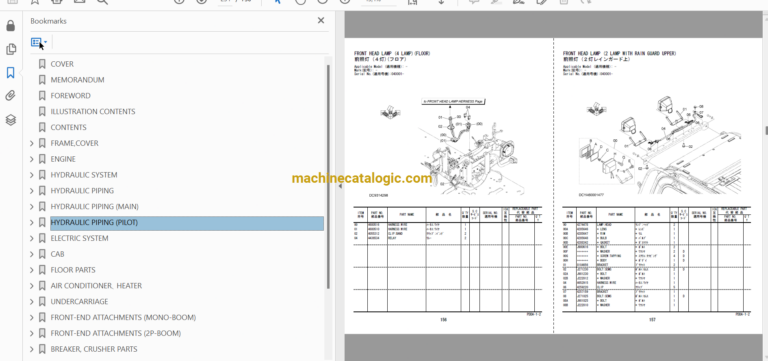The height and width of the screenshot is (361, 768).
Task: Expand the UNDERCARRIAGE bookmark
Action: 32,302
